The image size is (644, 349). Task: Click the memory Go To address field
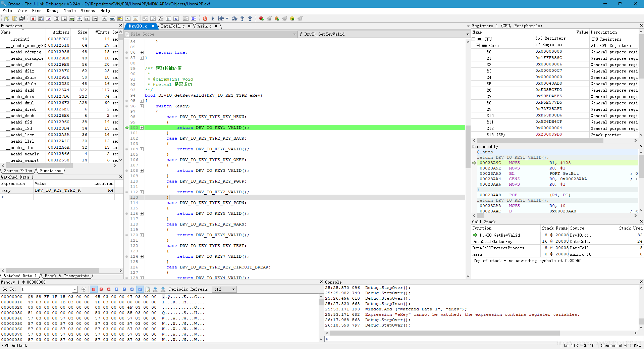pos(47,289)
